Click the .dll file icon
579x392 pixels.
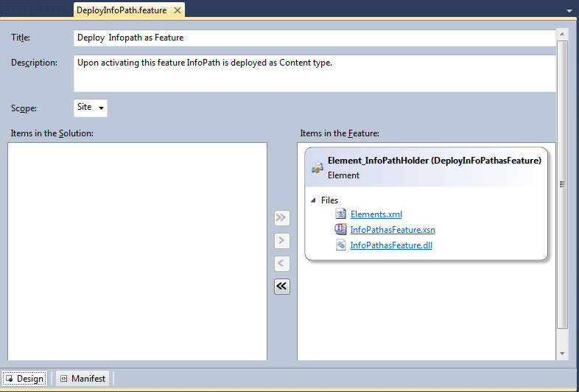click(x=340, y=245)
